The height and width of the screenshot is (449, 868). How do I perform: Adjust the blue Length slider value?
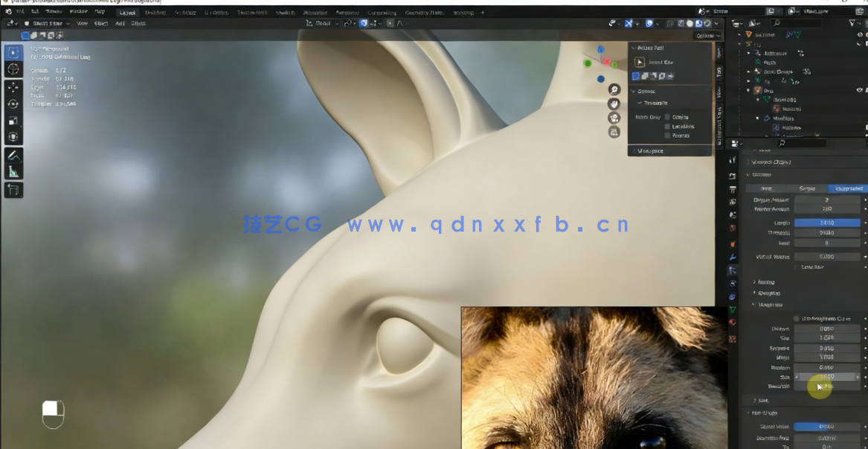[x=826, y=223]
